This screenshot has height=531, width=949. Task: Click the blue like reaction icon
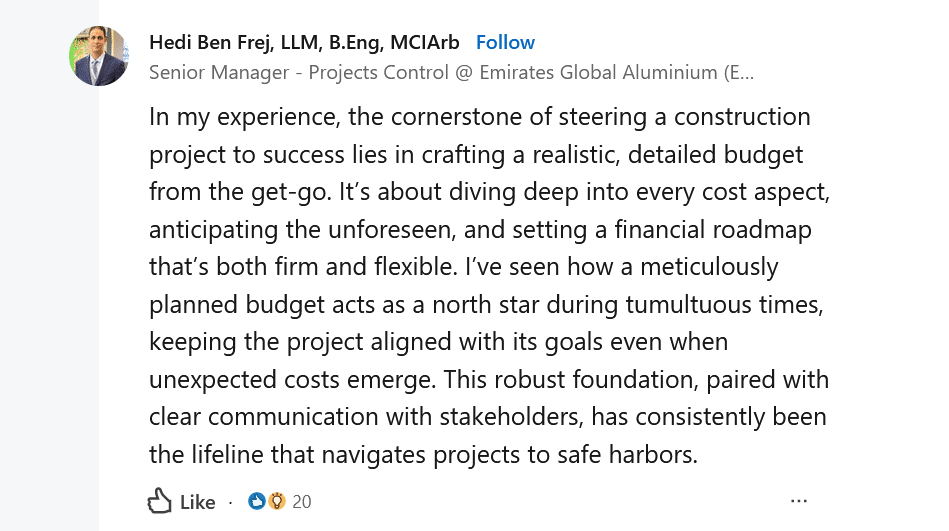258,501
